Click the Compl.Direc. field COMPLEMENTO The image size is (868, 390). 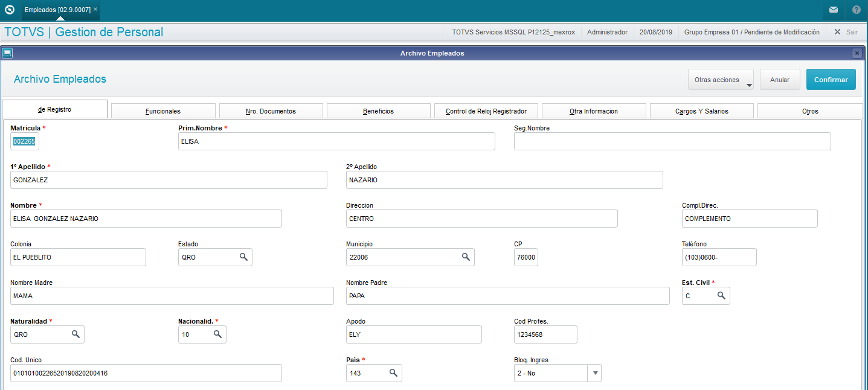750,219
